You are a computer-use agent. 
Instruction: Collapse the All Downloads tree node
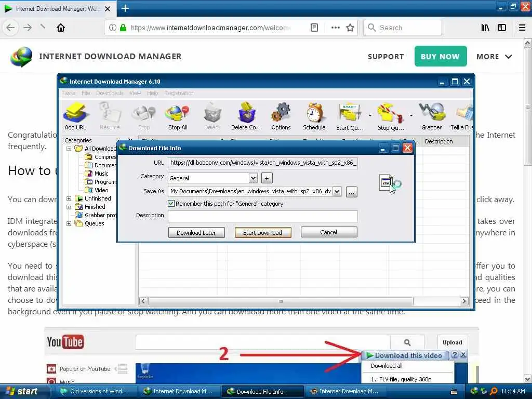tap(69, 149)
